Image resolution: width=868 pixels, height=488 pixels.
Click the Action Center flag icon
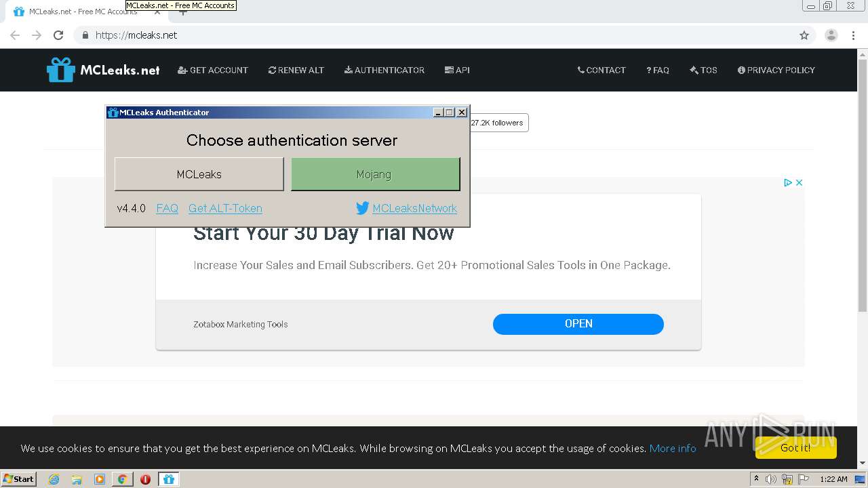click(804, 479)
